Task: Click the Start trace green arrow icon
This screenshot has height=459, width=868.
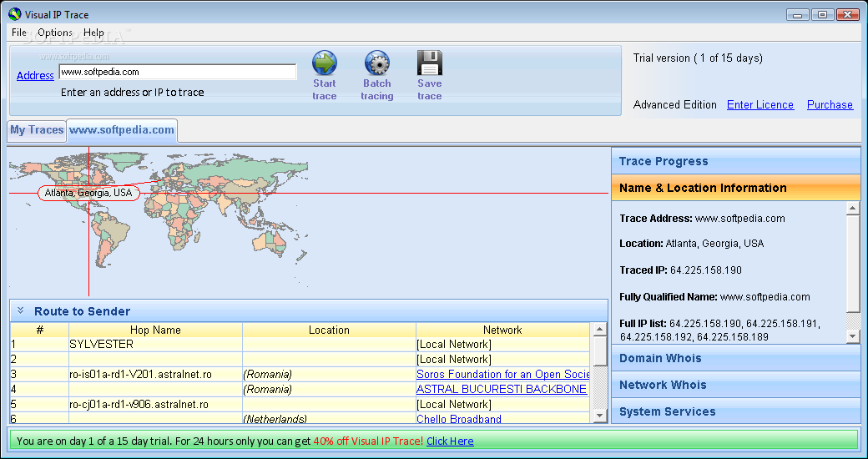Action: 325,63
